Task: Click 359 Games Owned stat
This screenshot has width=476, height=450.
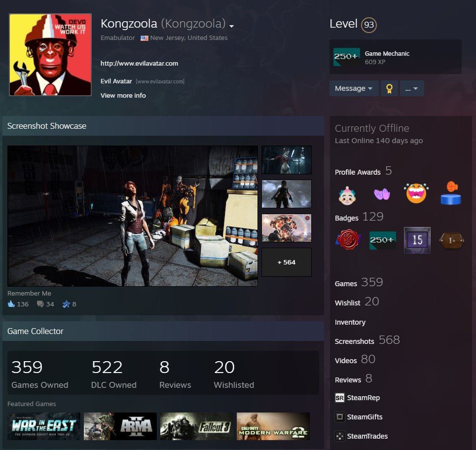Action: pyautogui.click(x=40, y=374)
